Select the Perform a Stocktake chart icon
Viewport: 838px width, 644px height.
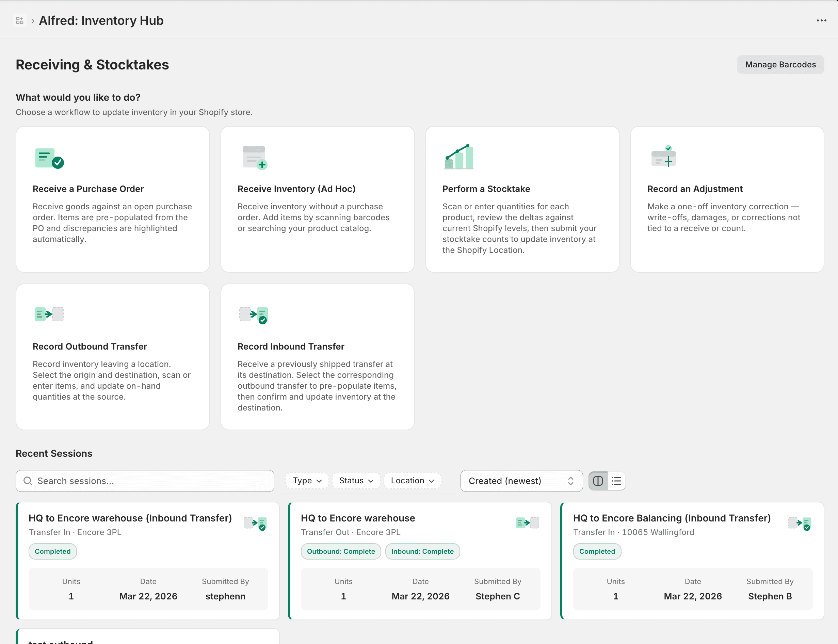coord(458,156)
